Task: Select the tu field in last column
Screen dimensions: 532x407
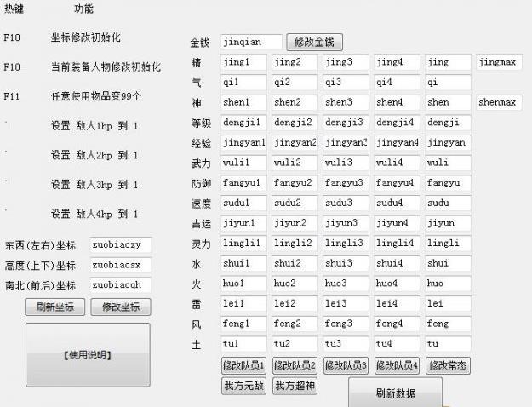Action: 448,343
